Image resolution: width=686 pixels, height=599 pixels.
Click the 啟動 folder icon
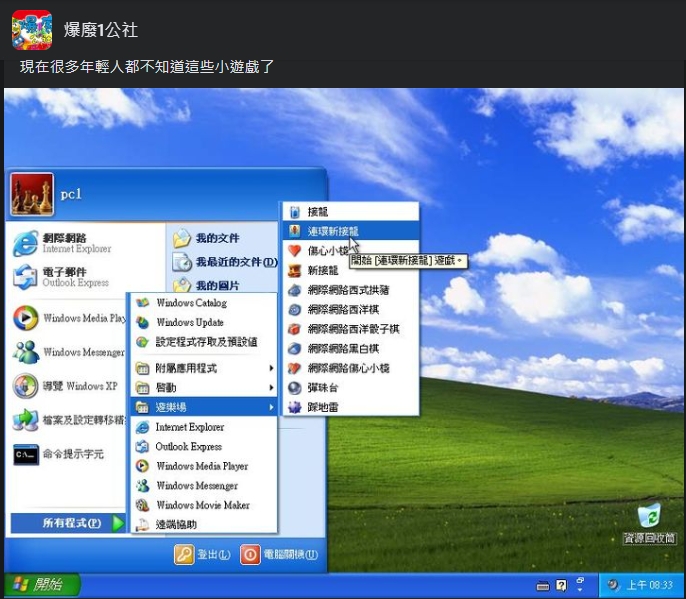point(142,388)
